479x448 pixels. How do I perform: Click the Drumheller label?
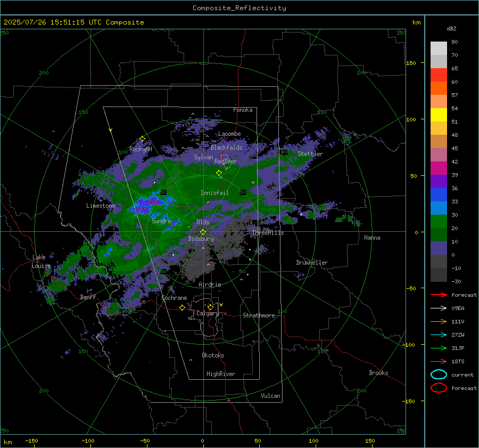[x=312, y=263]
